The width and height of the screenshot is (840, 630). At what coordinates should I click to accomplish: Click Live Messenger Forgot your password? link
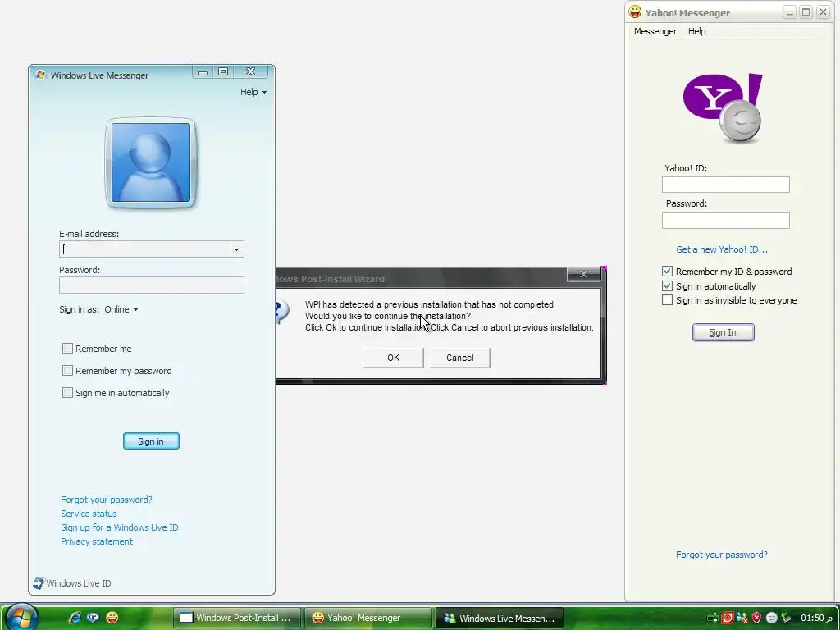106,500
